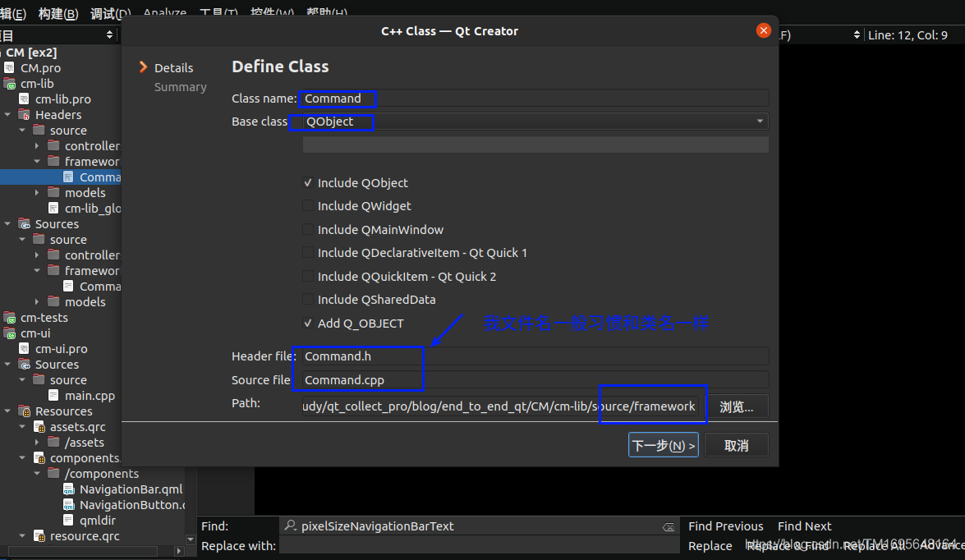The image size is (965, 560).
Task: Click the cm-lib.pro file icon
Action: click(x=24, y=99)
